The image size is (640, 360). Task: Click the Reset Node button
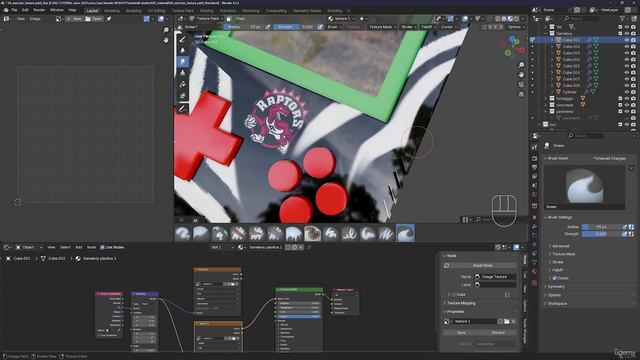click(482, 265)
